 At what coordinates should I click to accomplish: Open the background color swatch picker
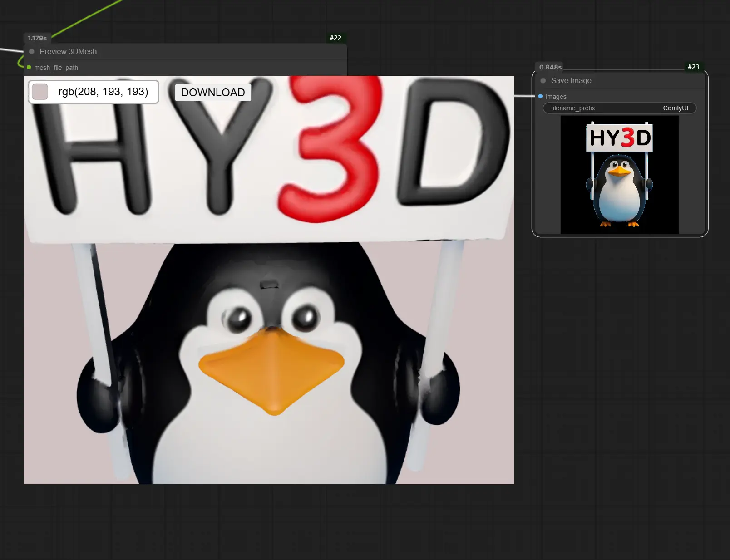40,92
